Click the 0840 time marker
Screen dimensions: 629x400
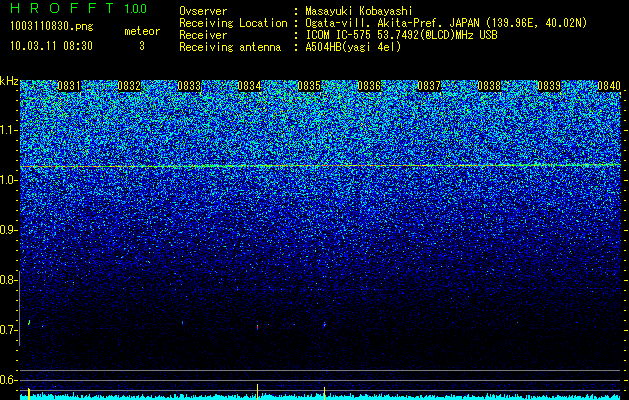point(609,86)
